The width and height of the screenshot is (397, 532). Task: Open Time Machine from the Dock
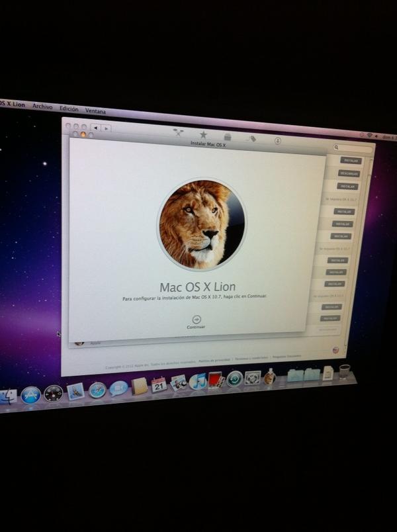[x=234, y=378]
